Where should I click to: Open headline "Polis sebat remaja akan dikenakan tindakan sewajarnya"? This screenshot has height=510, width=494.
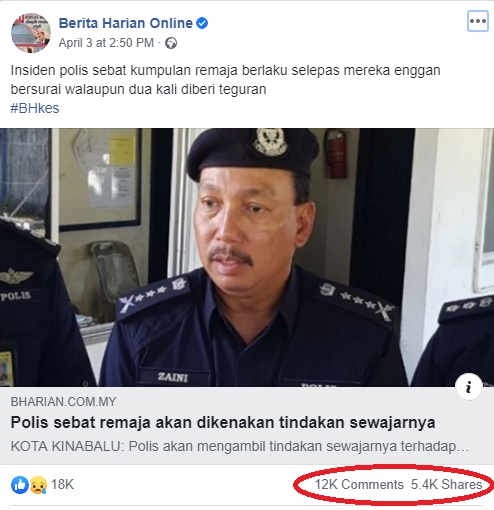point(223,422)
